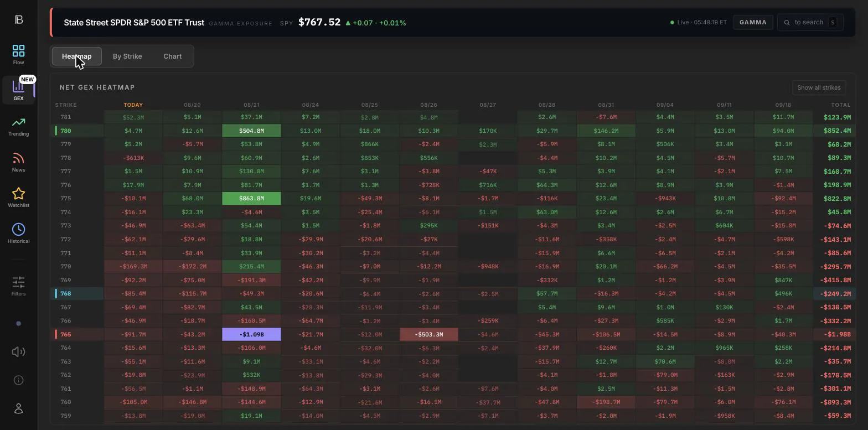The width and height of the screenshot is (868, 430).
Task: Click the $215.4M heatmap cell
Action: pyautogui.click(x=251, y=266)
